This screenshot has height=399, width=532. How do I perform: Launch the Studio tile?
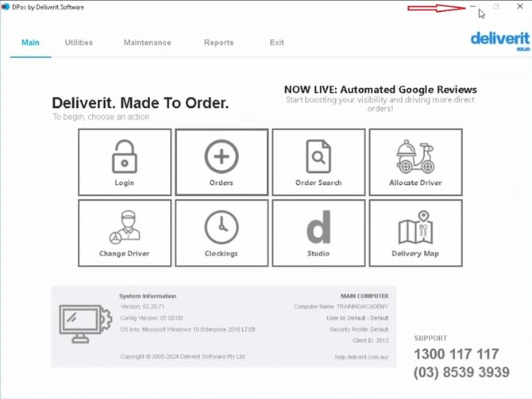click(318, 233)
